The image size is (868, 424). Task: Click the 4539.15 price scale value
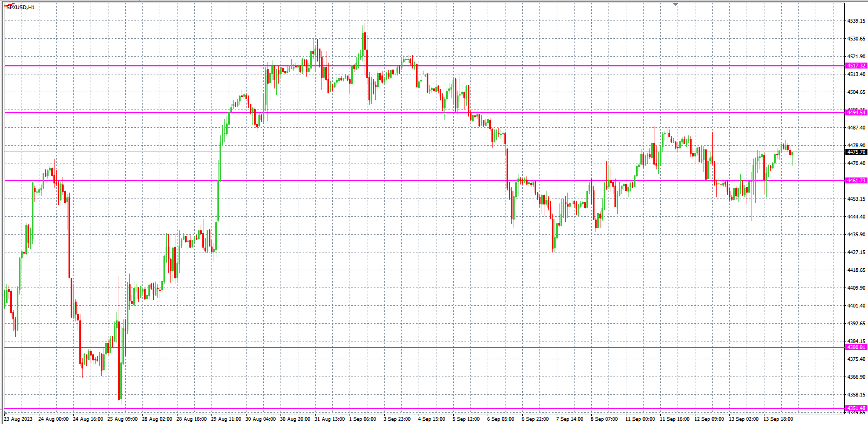click(x=856, y=21)
